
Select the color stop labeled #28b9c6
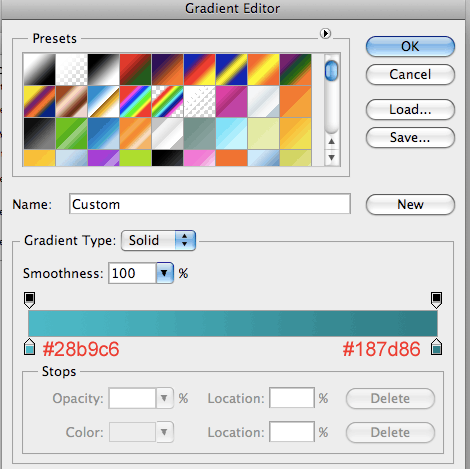tap(29, 347)
